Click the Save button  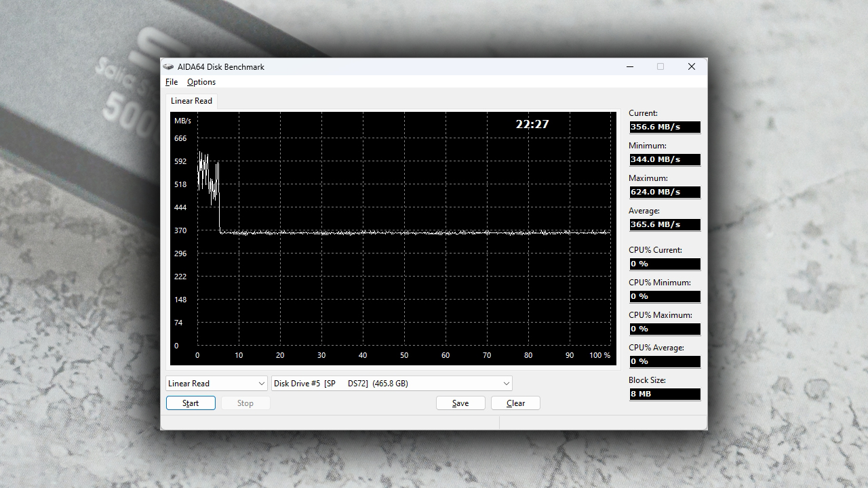(460, 403)
